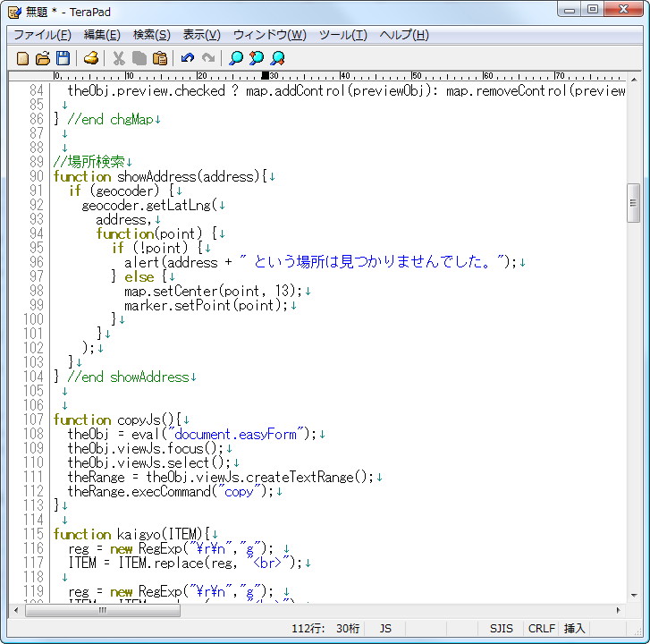Click the text createTextRange(); on line 111

[x=309, y=477]
